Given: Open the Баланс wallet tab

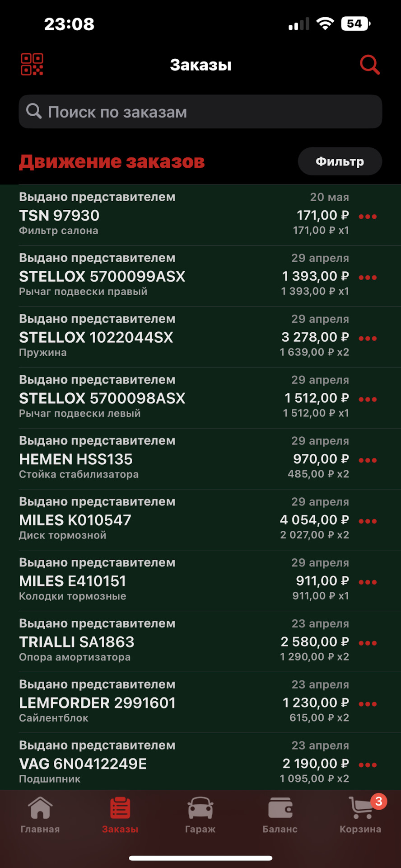Looking at the screenshot, I should [280, 815].
